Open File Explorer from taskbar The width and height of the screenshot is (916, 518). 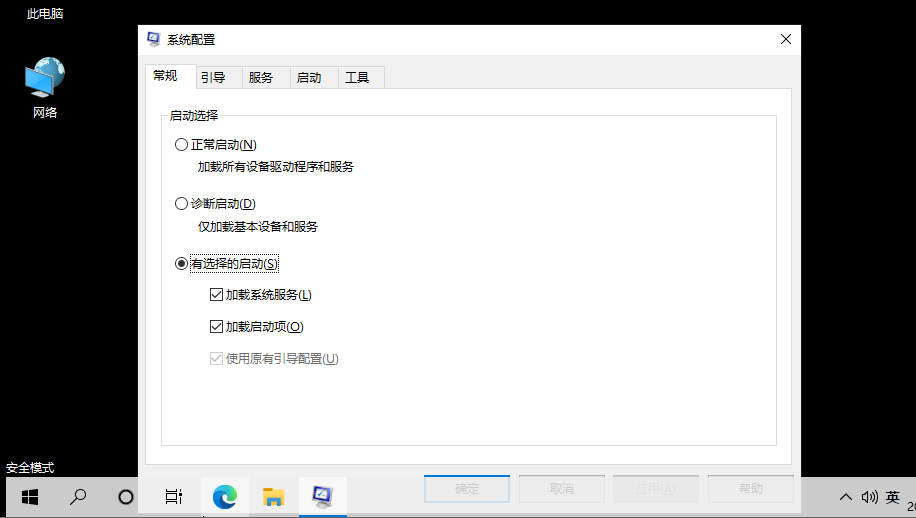click(x=273, y=497)
